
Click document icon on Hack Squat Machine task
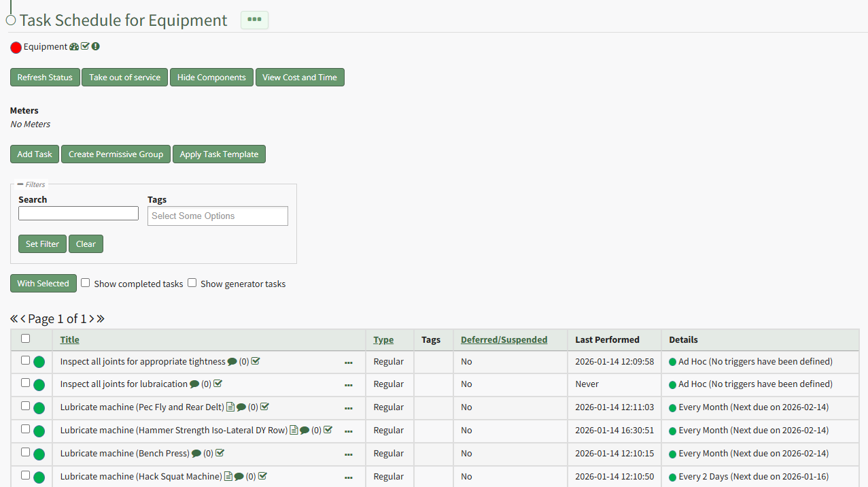click(x=228, y=477)
